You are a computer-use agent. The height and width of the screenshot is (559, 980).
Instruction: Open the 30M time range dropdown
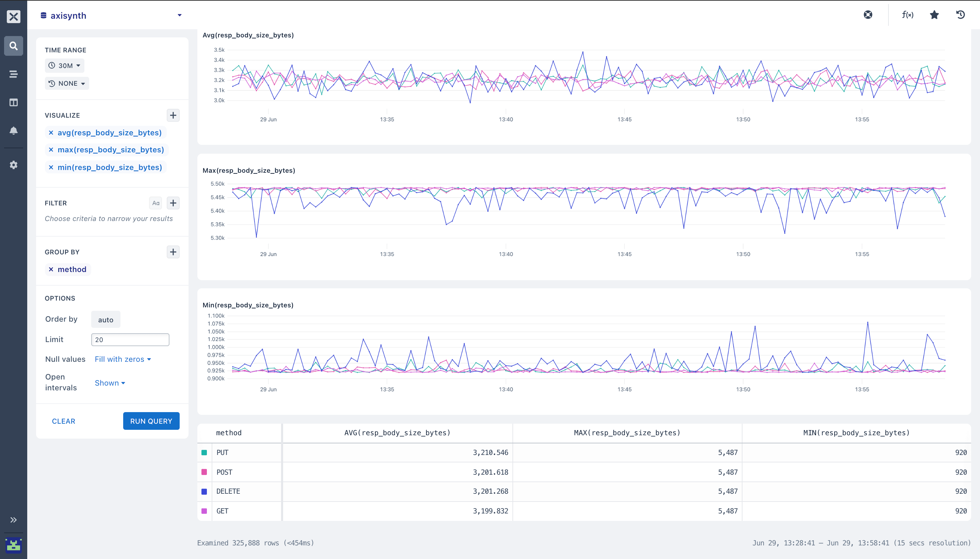pyautogui.click(x=65, y=66)
